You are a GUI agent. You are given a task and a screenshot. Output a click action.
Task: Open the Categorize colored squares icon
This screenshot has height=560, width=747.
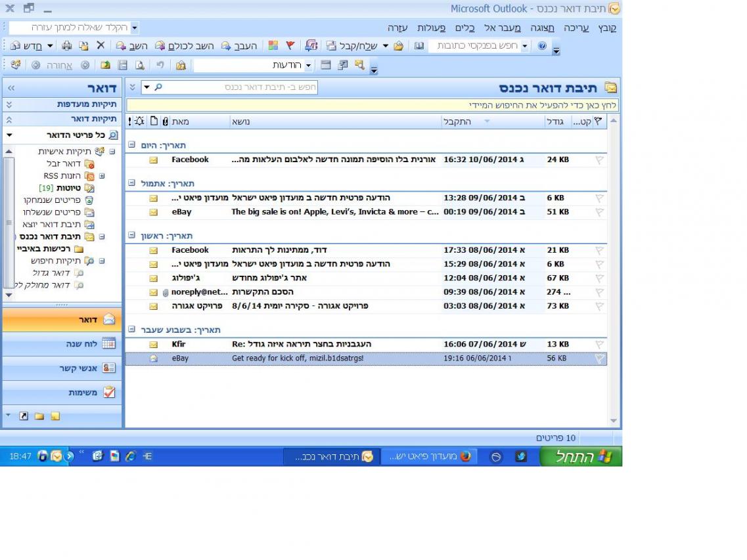(x=273, y=46)
